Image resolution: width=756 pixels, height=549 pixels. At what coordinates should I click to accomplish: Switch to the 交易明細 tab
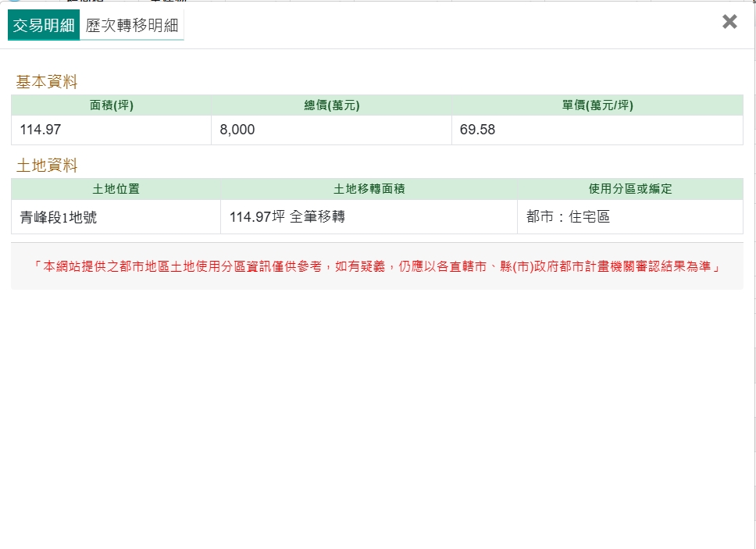pyautogui.click(x=44, y=25)
